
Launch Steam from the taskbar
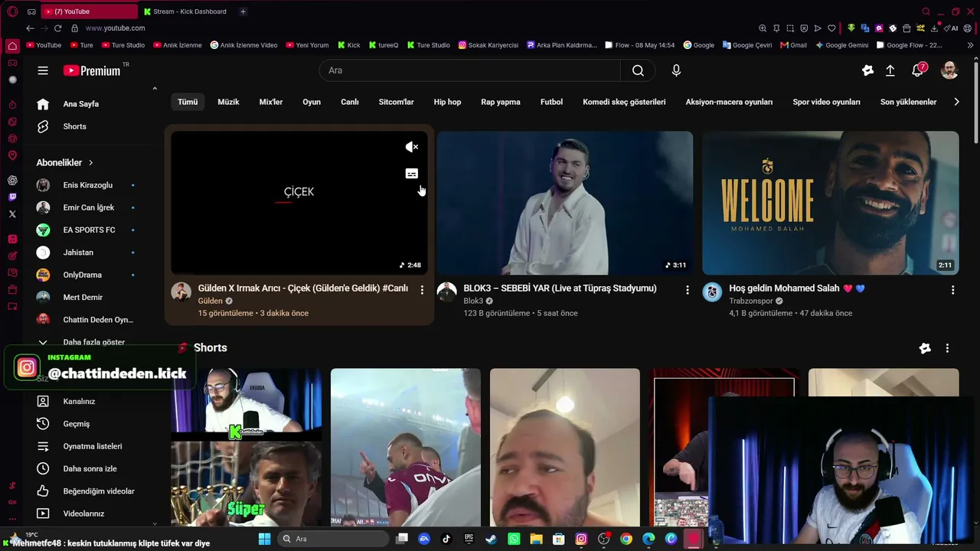pyautogui.click(x=491, y=539)
